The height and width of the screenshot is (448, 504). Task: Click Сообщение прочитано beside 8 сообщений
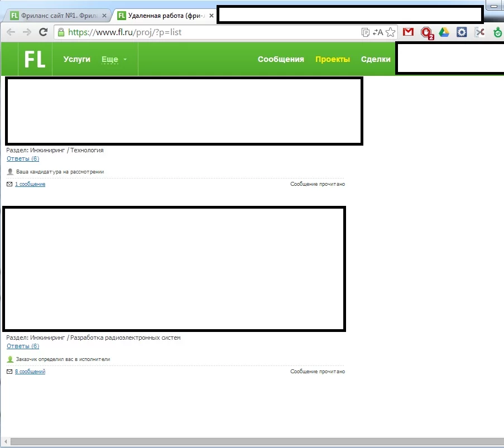pyautogui.click(x=318, y=372)
